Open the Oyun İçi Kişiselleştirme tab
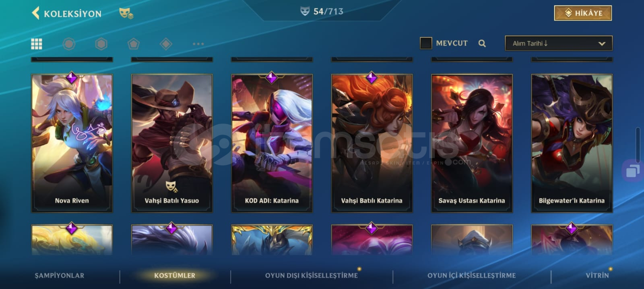 click(471, 275)
